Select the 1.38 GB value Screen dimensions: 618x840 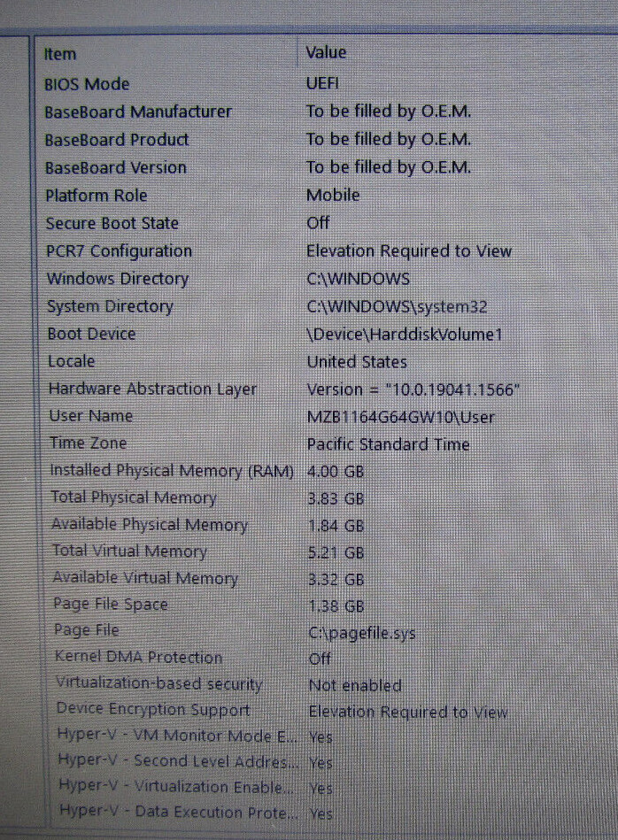click(x=336, y=606)
